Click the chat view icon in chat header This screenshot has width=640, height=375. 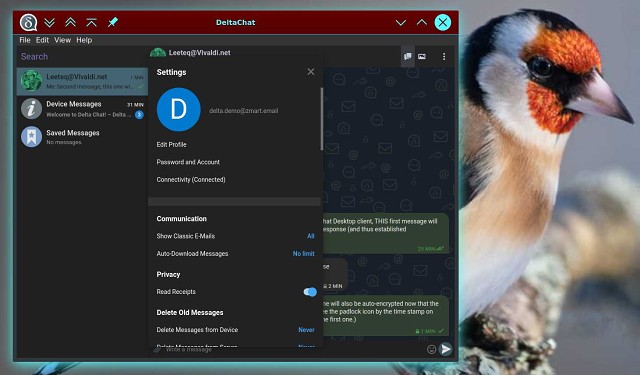pos(407,56)
